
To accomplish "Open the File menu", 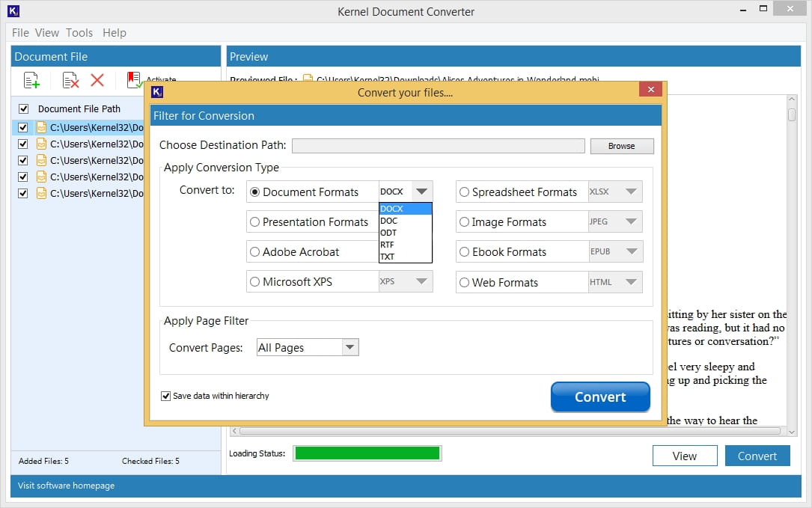I will coord(20,33).
